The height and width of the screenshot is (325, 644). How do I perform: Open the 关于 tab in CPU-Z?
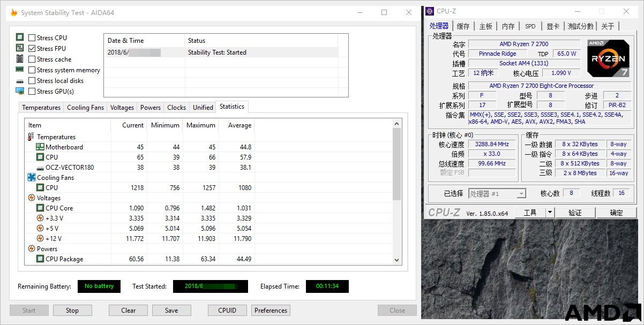(608, 26)
